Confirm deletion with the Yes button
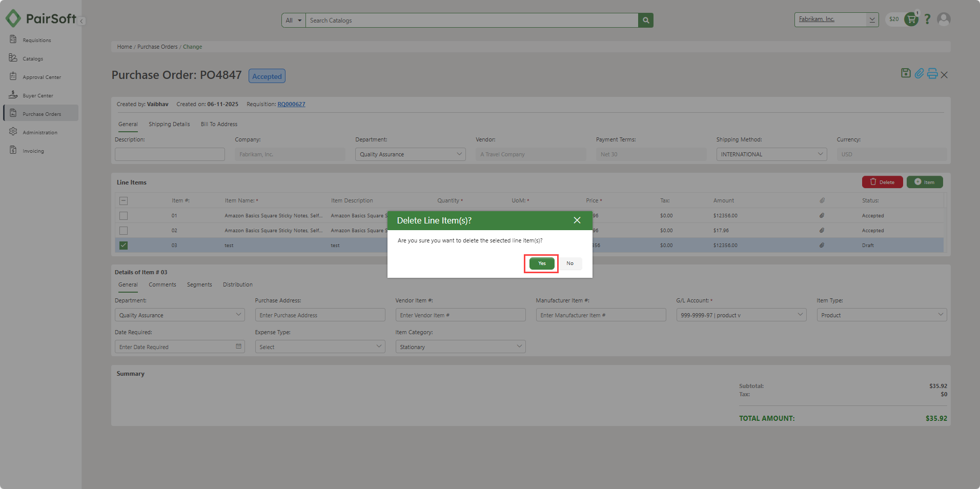The height and width of the screenshot is (489, 980). point(542,263)
